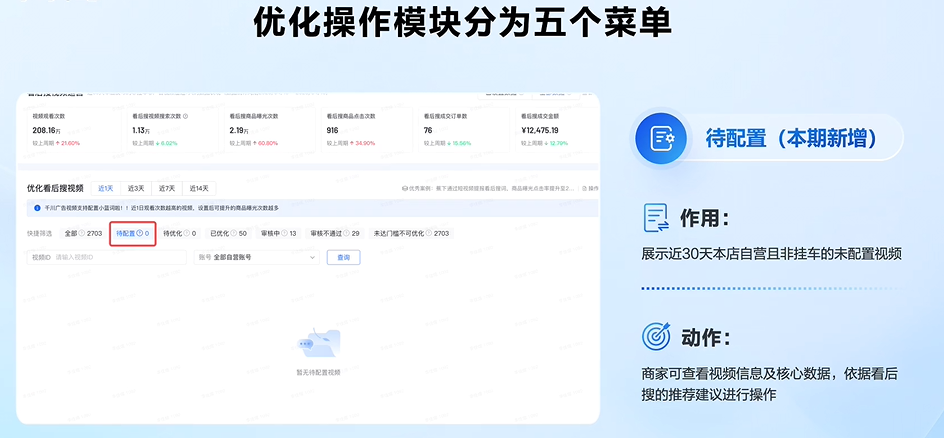Viewport: 944px width, 438px height.
Task: Click the 动作 target icon
Action: (656, 335)
